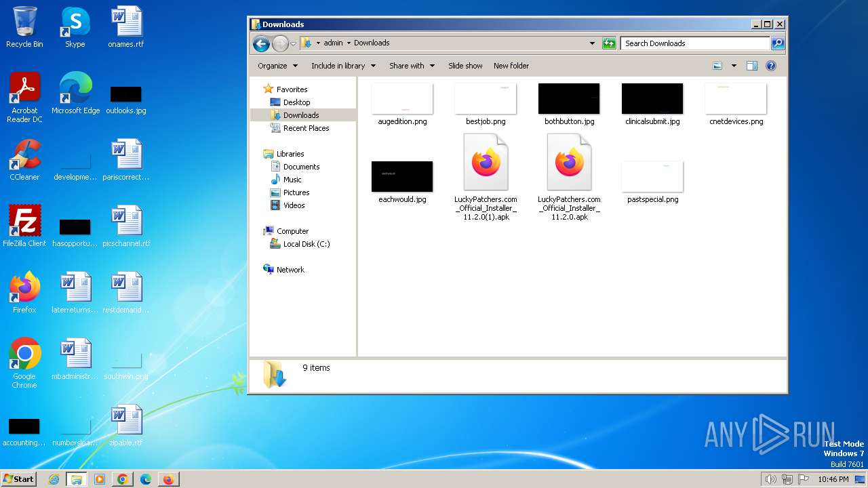
Task: Expand the view options dropdown arrow
Action: click(x=734, y=66)
